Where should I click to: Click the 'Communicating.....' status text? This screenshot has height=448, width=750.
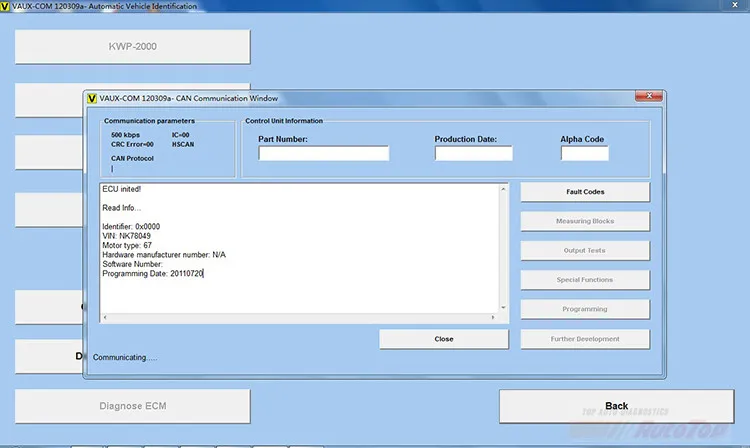point(125,358)
